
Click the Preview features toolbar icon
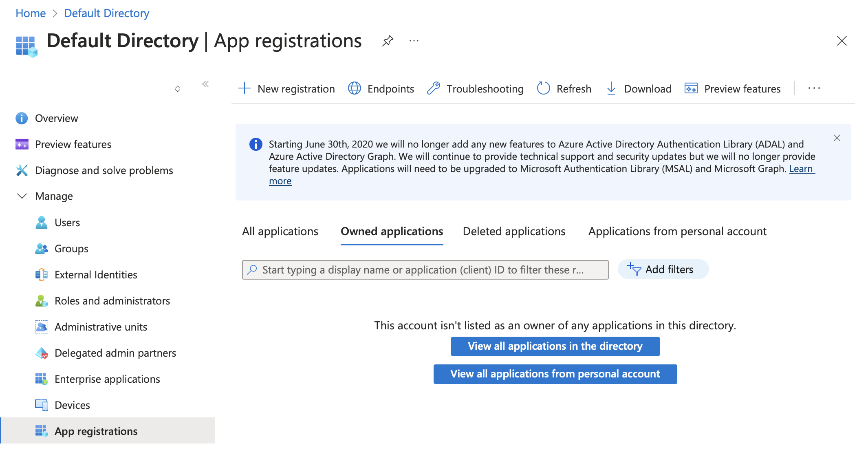(691, 88)
